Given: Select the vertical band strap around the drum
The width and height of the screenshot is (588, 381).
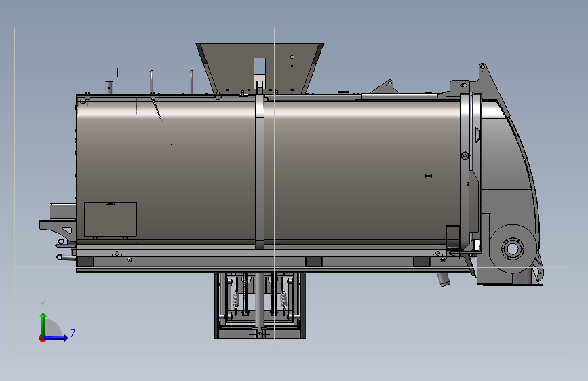Looking at the screenshot, I should [x=260, y=172].
